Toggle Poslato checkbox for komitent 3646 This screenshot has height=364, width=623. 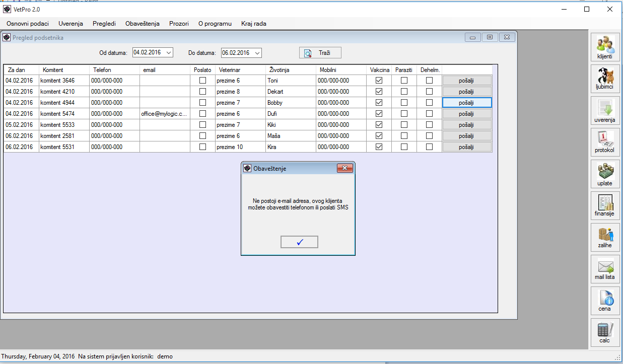pos(202,81)
